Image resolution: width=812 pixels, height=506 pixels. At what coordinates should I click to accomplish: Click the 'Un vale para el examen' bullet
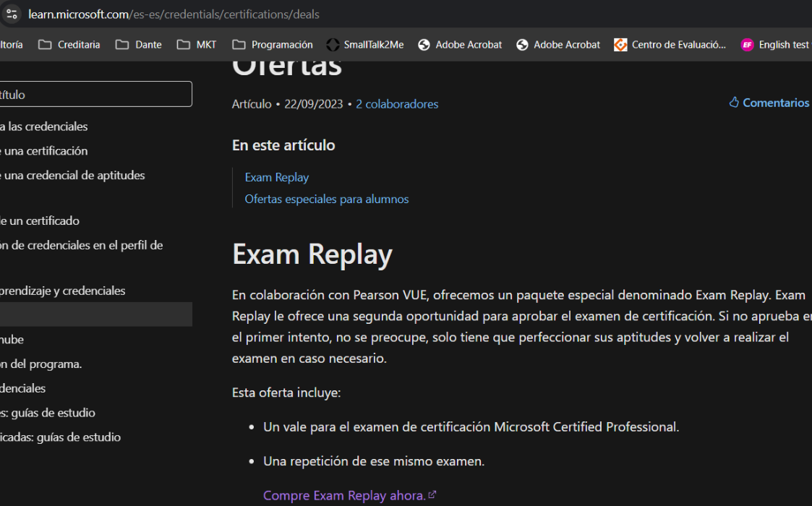(471, 426)
